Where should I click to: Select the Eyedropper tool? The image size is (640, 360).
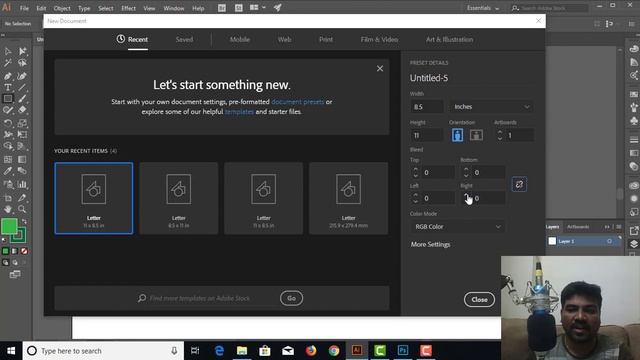pos(8,171)
